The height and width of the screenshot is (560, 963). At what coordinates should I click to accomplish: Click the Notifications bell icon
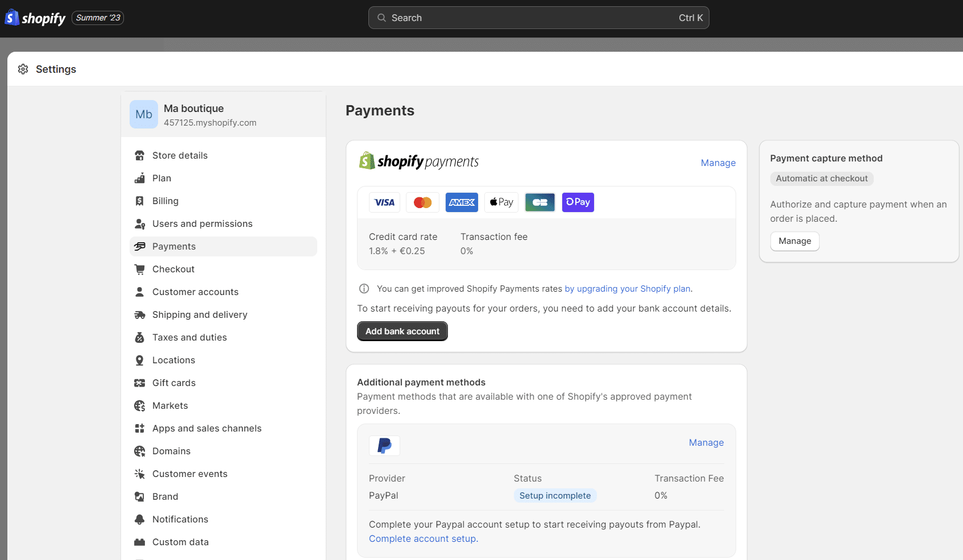pyautogui.click(x=139, y=519)
